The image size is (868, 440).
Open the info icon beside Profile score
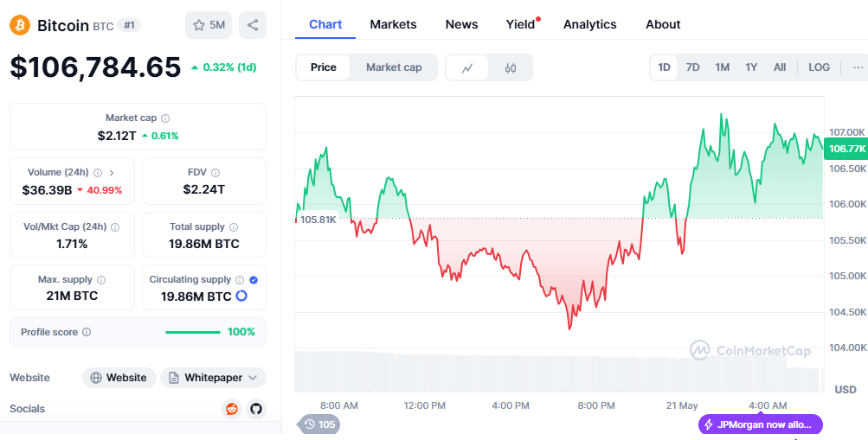click(x=87, y=332)
